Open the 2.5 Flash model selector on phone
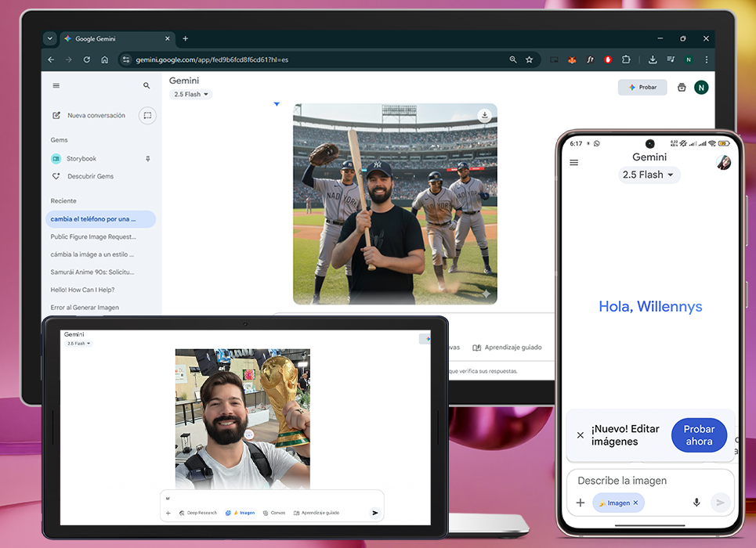 point(649,175)
